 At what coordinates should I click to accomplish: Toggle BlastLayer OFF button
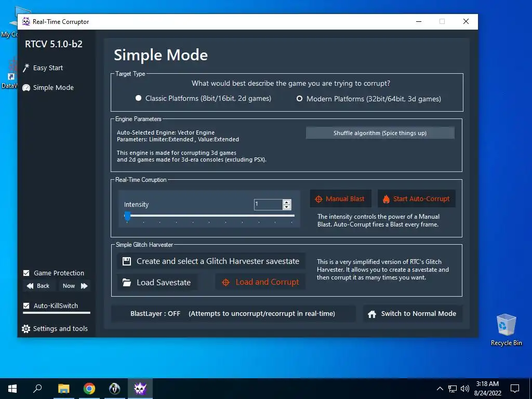pyautogui.click(x=233, y=313)
